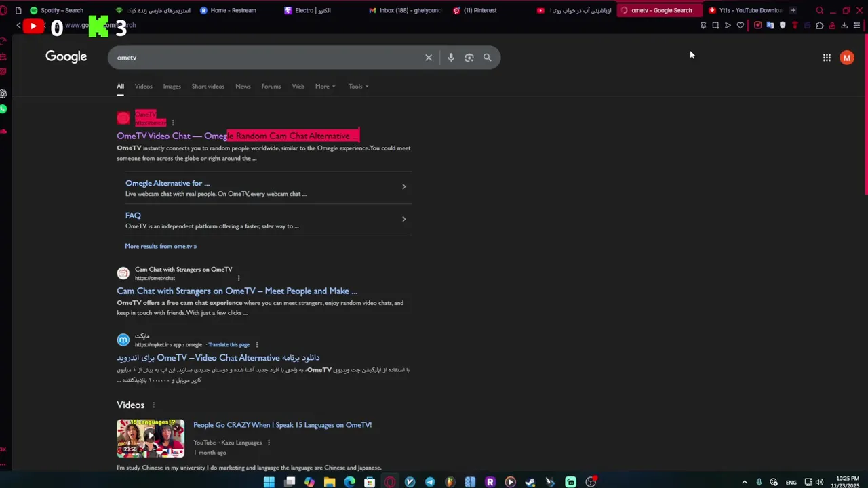
Task: Expand the FAQ sitelink chevron
Action: (x=403, y=219)
